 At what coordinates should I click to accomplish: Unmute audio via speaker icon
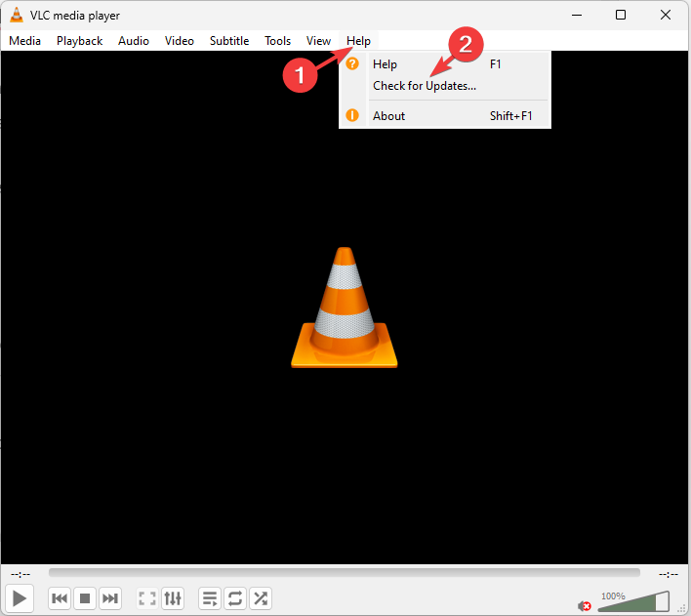584,605
